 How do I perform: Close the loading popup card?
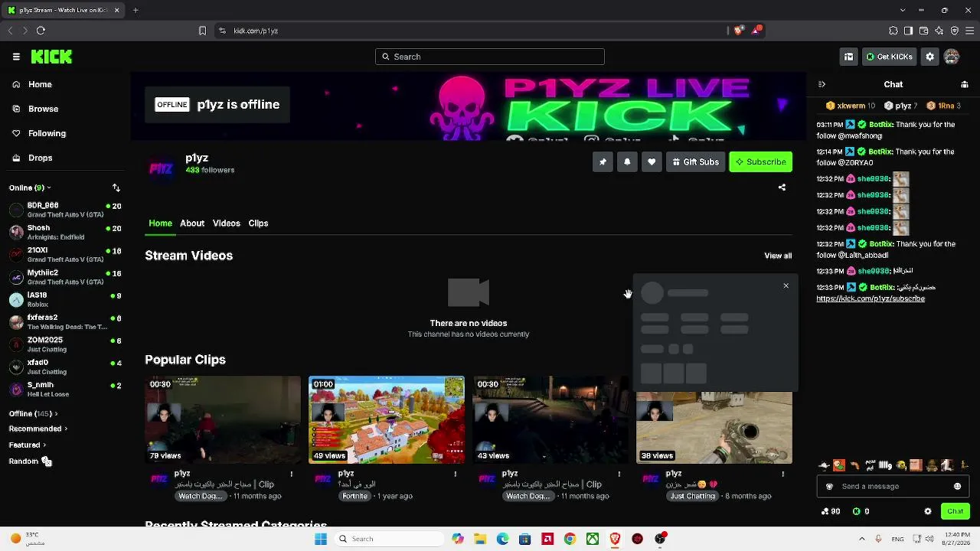click(x=786, y=285)
